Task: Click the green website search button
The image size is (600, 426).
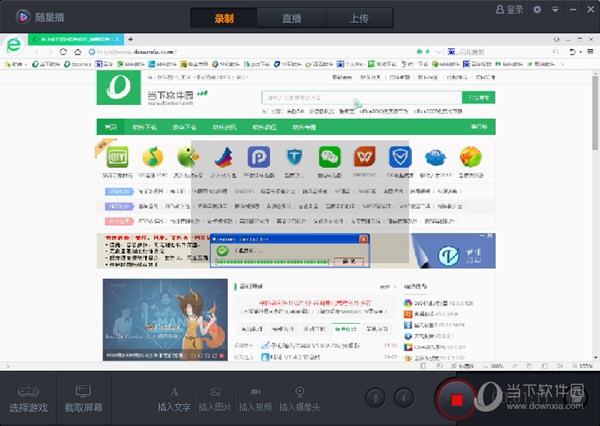Action: tap(478, 98)
